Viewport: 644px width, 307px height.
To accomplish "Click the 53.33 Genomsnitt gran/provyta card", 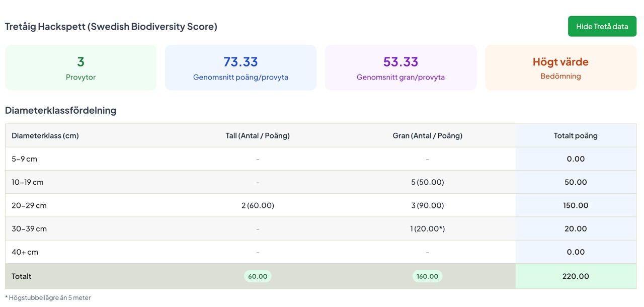I will coord(400,68).
